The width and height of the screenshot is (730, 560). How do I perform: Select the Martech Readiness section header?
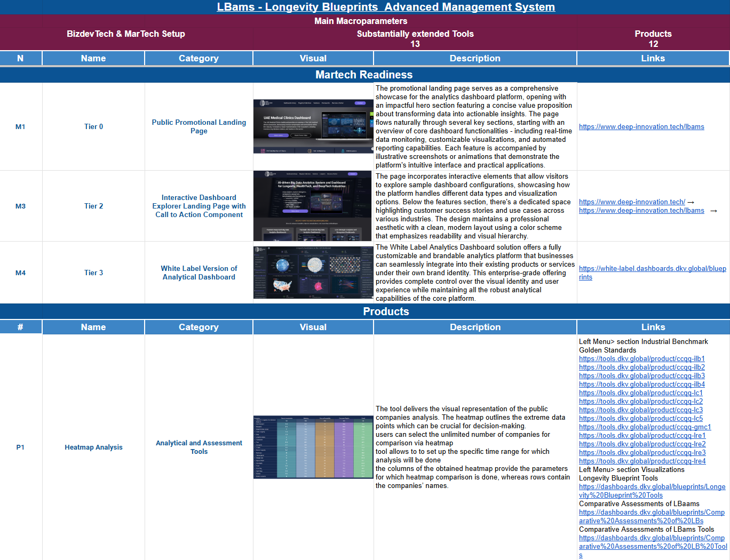pyautogui.click(x=364, y=75)
